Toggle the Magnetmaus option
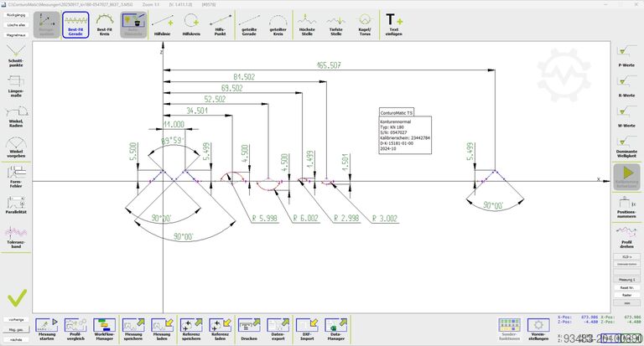The height and width of the screenshot is (346, 644). [x=15, y=35]
